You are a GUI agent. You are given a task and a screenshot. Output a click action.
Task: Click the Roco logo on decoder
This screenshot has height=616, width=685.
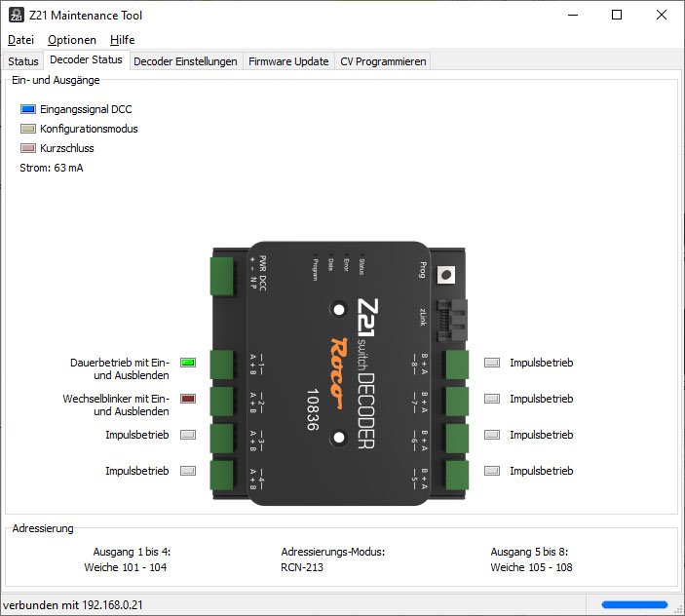[339, 372]
